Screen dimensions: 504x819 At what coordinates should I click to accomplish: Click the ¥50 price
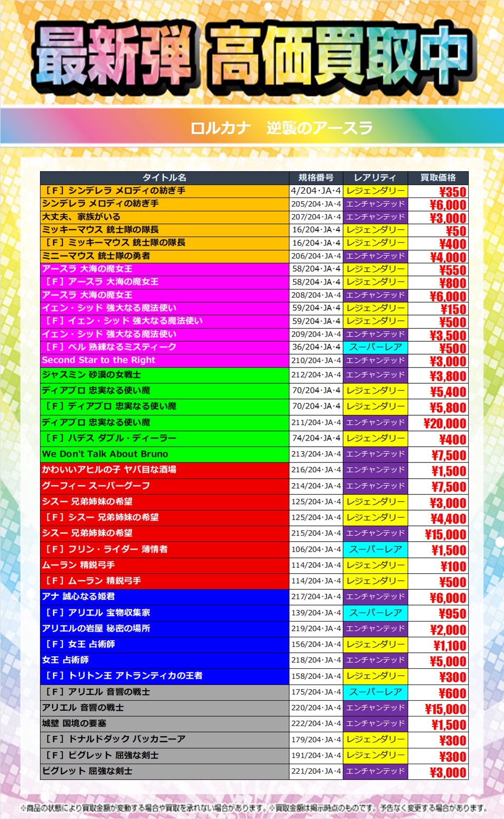pos(456,231)
